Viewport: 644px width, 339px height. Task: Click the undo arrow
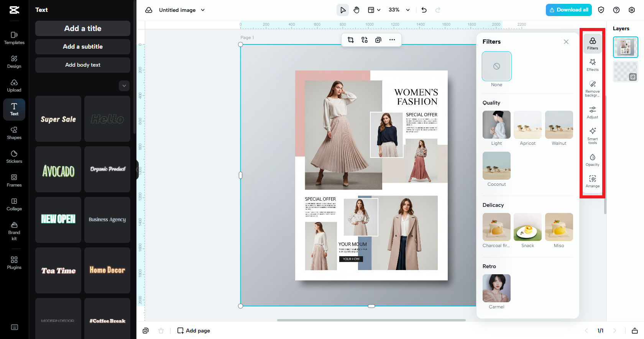pos(424,10)
